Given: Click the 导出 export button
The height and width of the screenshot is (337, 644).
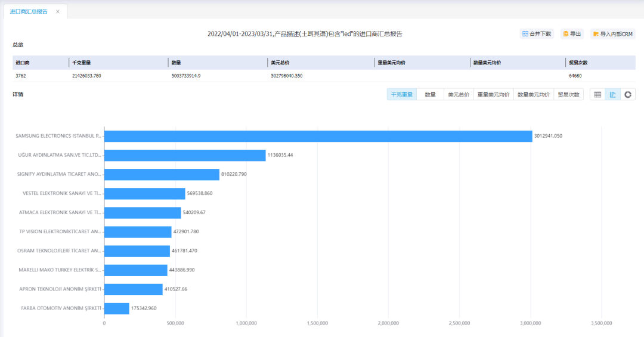Looking at the screenshot, I should tap(571, 34).
